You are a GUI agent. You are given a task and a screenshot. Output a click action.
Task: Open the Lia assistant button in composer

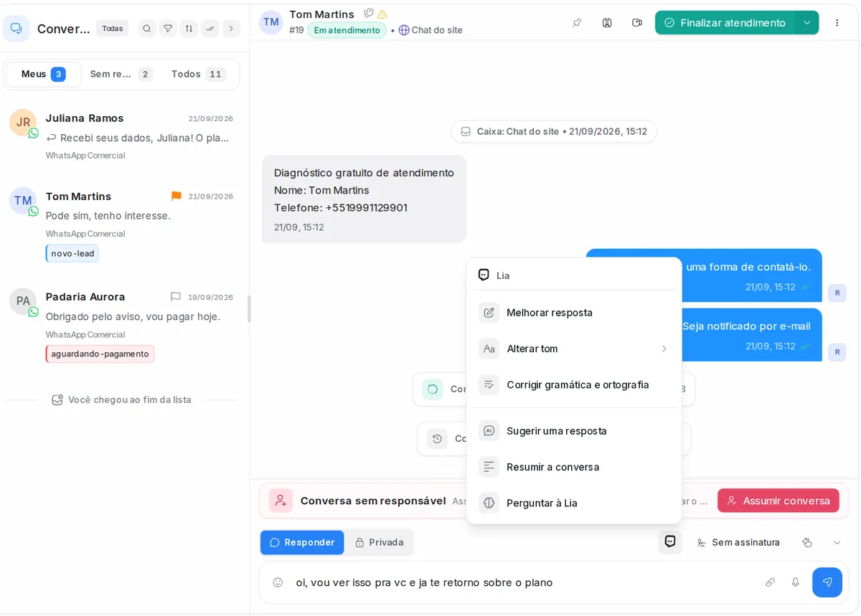(670, 542)
